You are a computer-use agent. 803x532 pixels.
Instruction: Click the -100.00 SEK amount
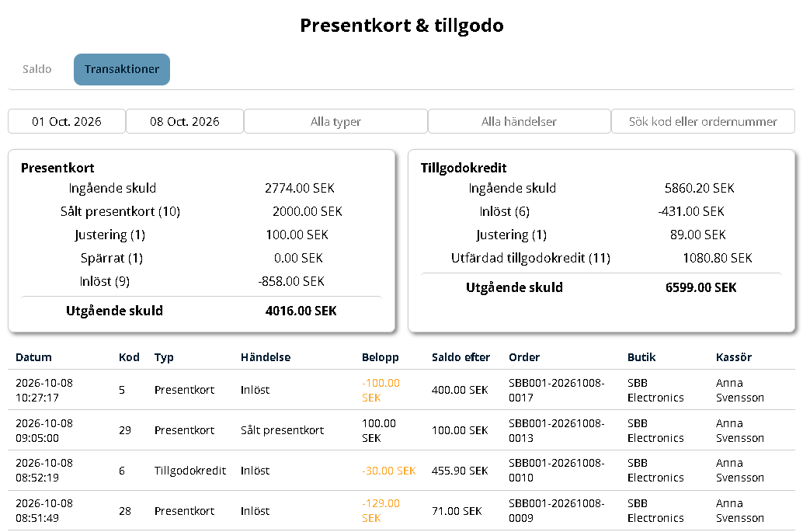[381, 390]
